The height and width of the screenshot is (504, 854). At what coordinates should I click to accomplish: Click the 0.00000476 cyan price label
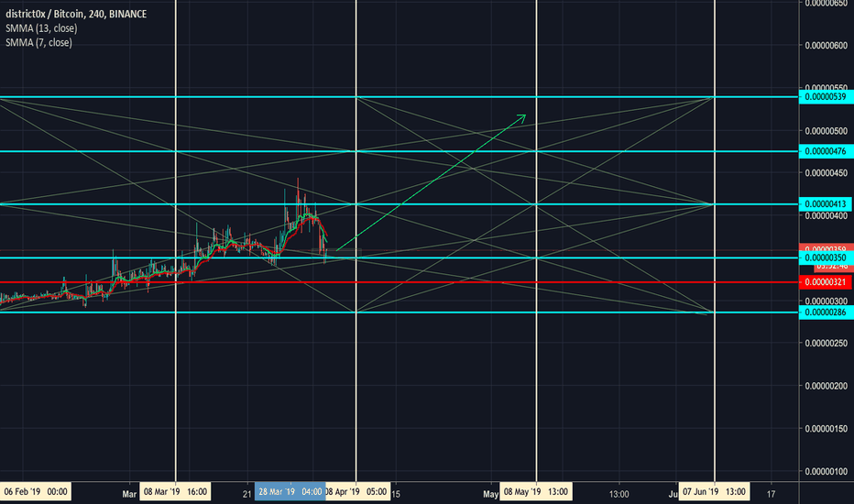pos(826,151)
